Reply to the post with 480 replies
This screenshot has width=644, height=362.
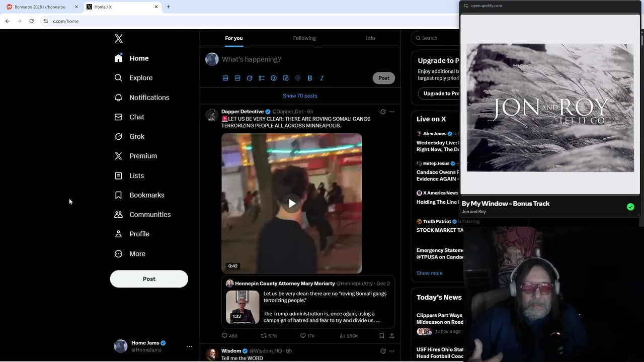click(229, 336)
